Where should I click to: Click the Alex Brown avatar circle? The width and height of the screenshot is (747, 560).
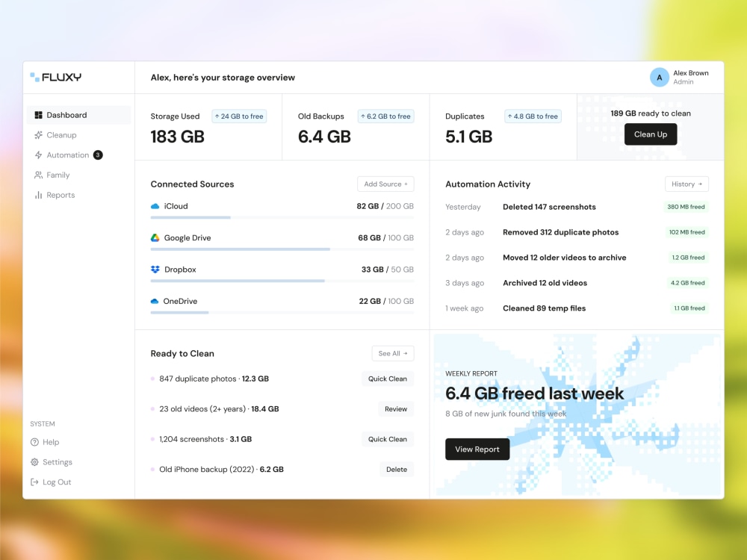coord(660,77)
